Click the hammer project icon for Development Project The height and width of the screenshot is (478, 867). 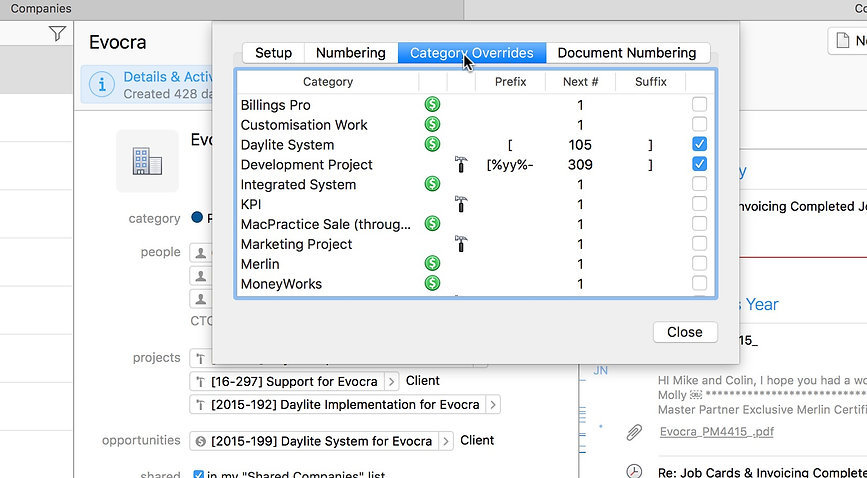[x=461, y=164]
